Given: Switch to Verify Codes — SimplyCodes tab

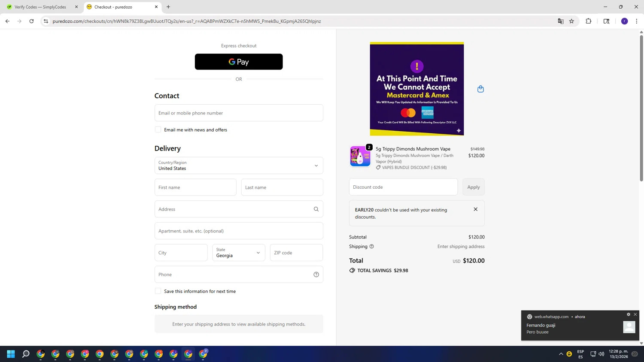Looking at the screenshot, I should pos(40,7).
